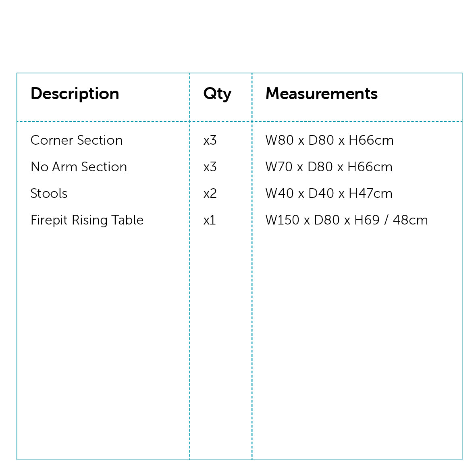
Task: Select the No Arm Section label
Action: coord(79,167)
